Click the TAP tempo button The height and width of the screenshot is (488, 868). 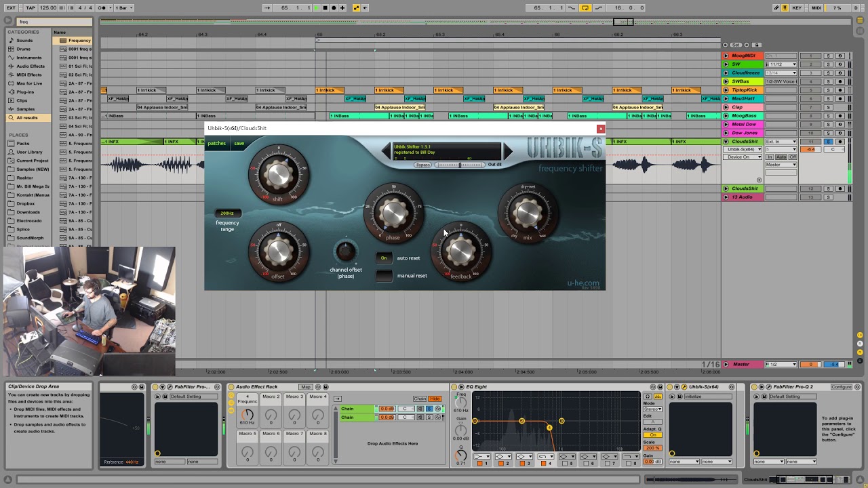31,7
